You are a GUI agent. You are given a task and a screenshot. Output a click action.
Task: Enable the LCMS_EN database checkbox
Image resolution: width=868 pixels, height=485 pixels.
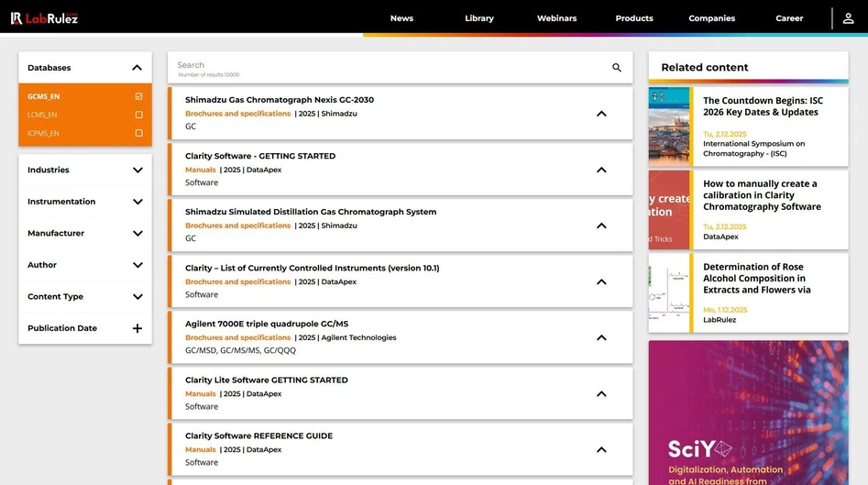point(138,115)
